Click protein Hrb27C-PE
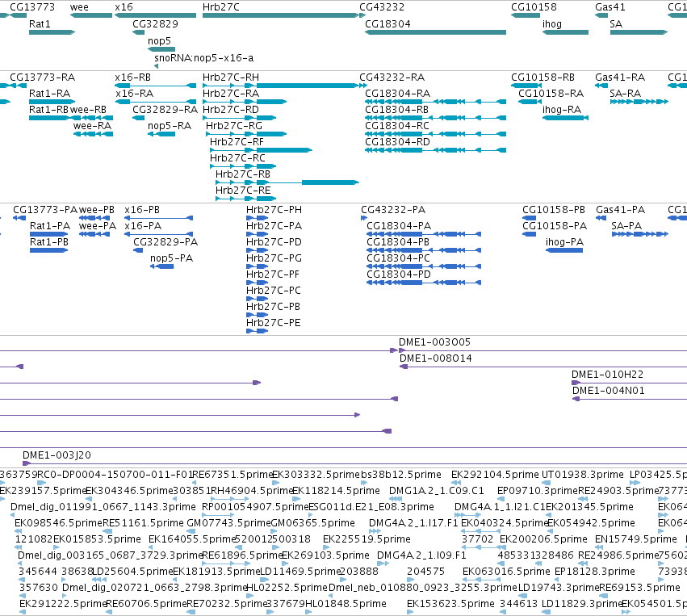Viewport: 687px width, 616px height. point(273,323)
